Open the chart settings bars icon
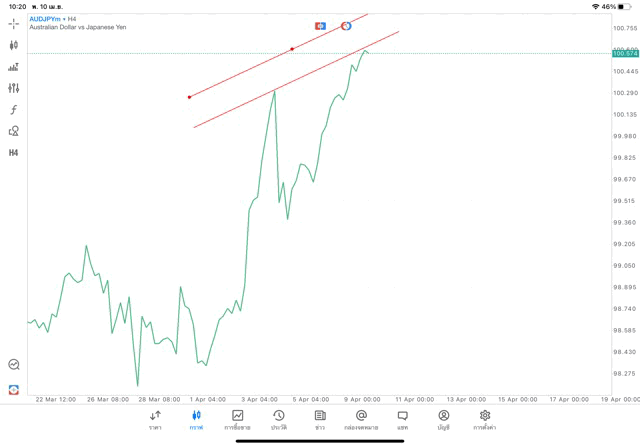 [x=14, y=67]
